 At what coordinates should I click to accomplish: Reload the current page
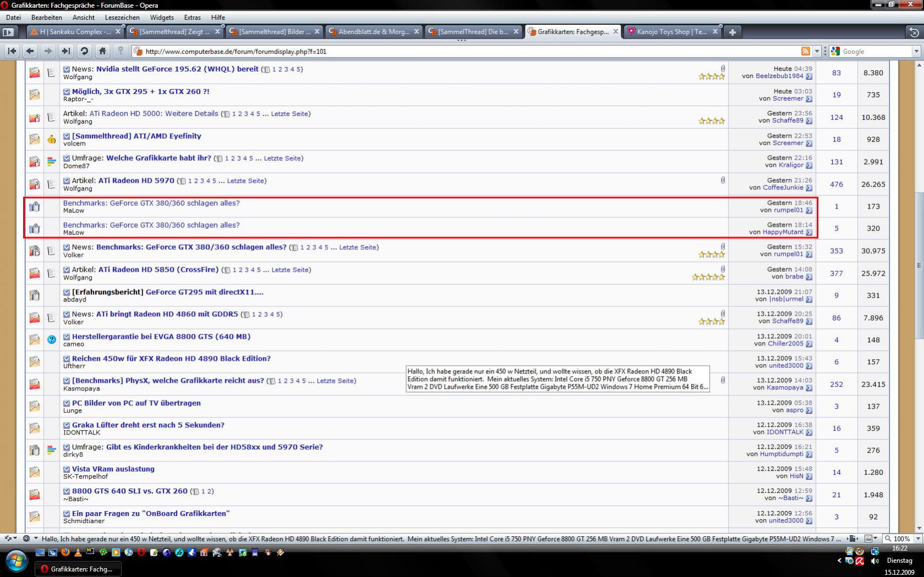[x=84, y=51]
